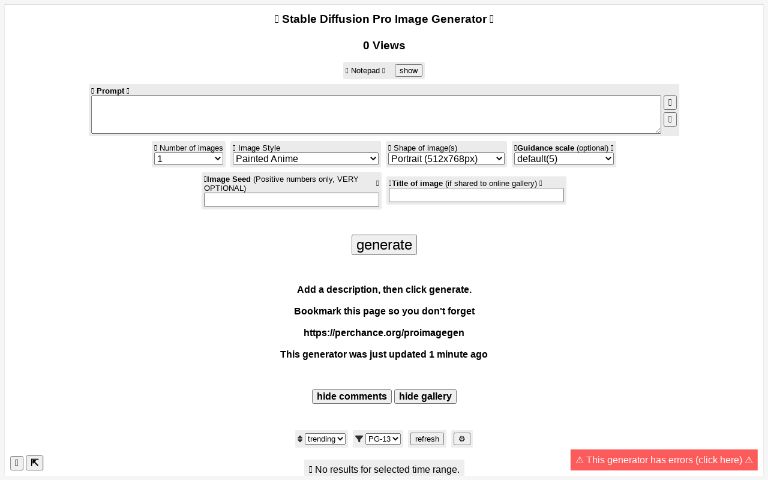Screen dimensions: 768x480
Task: Show the Notepad panel
Action: point(409,70)
